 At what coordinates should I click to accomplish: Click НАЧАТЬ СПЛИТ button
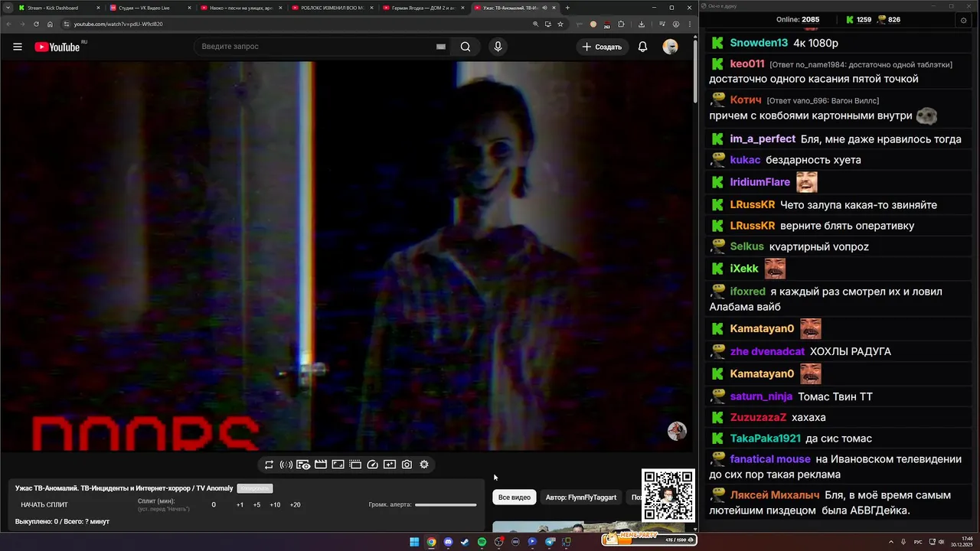coord(44,505)
